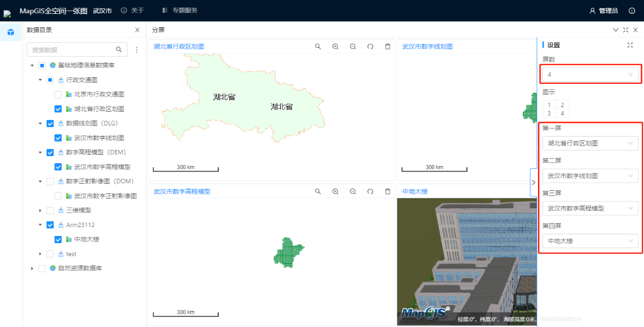Screen dimensions: 644x327
Task: Reset the 武汉市数字高程模型 map view
Action: pyautogui.click(x=370, y=192)
